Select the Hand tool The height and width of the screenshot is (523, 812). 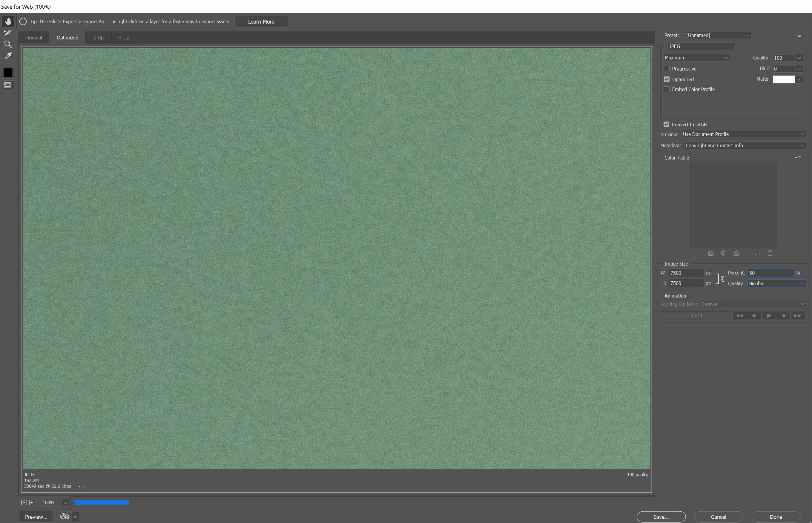8,22
